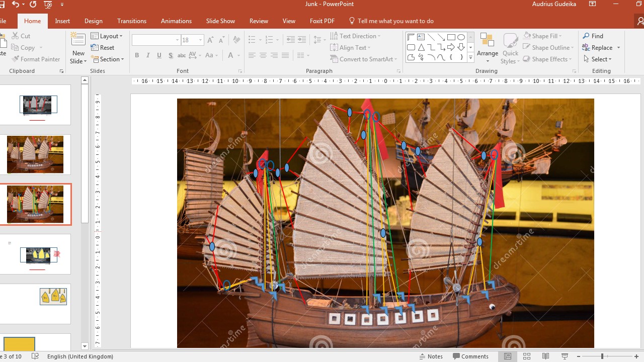The width and height of the screenshot is (644, 362).
Task: Align text right
Action: 274,56
